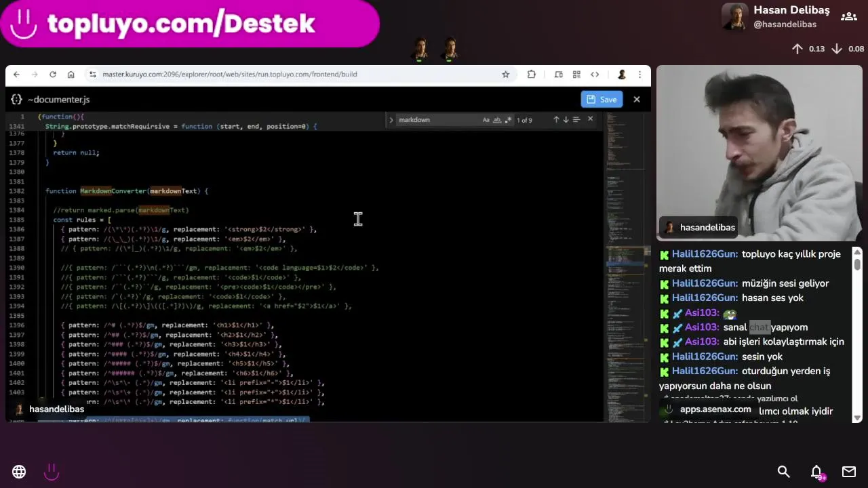Open the browser profile avatar
868x488 pixels.
(x=621, y=75)
